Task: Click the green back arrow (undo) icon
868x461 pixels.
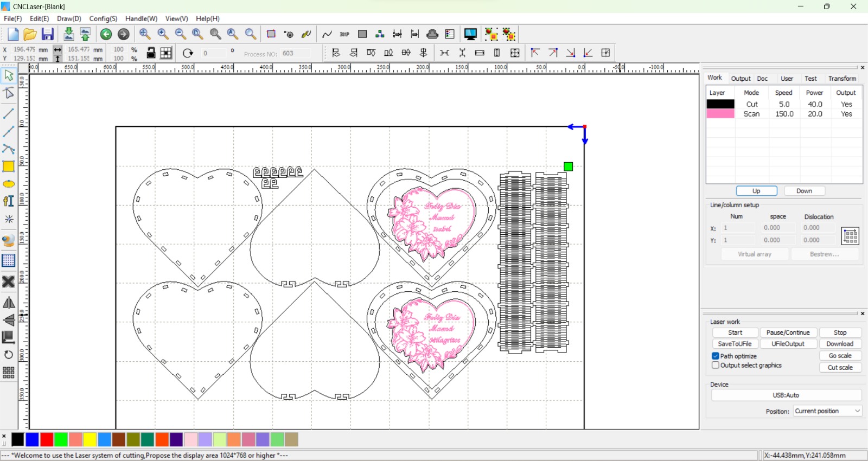Action: tap(106, 34)
